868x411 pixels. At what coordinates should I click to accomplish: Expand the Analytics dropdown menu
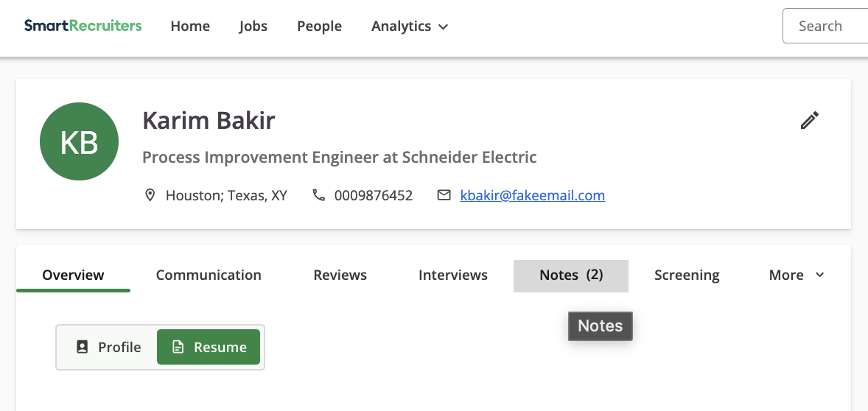point(410,26)
